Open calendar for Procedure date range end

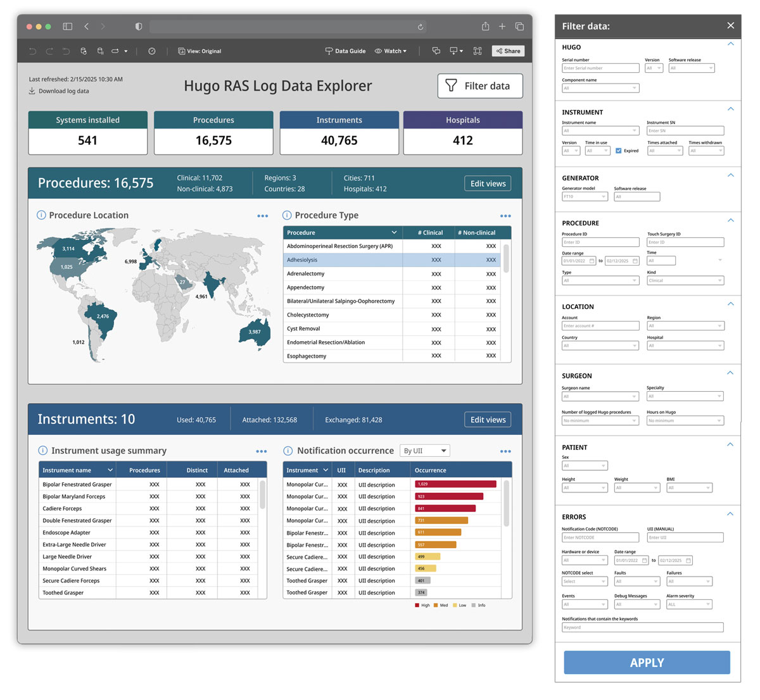(x=635, y=261)
